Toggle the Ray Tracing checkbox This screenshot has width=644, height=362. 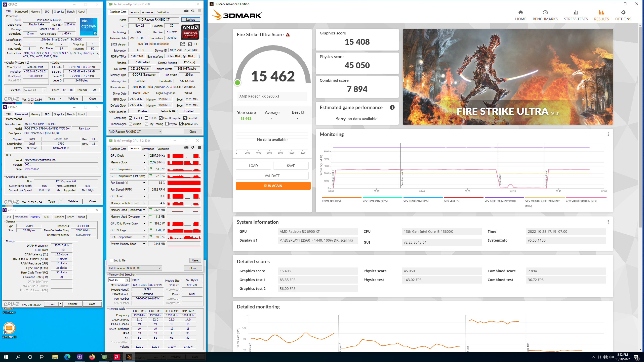point(146,124)
